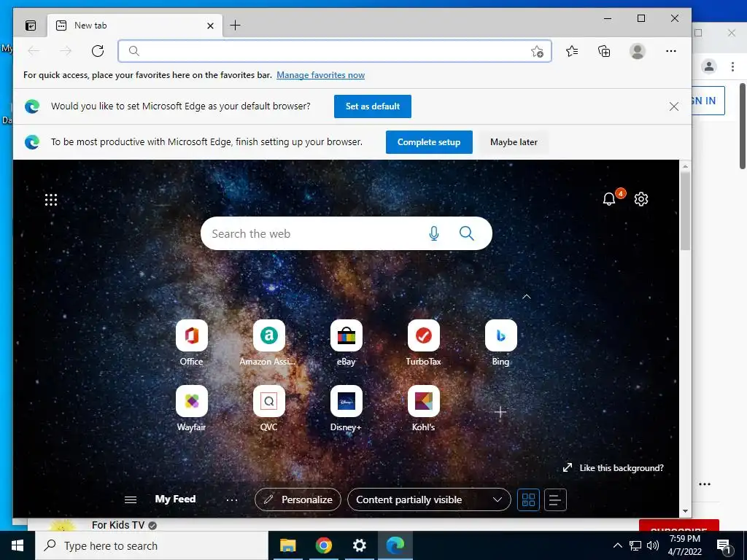
Task: Open the Action Center notifications
Action: click(724, 546)
